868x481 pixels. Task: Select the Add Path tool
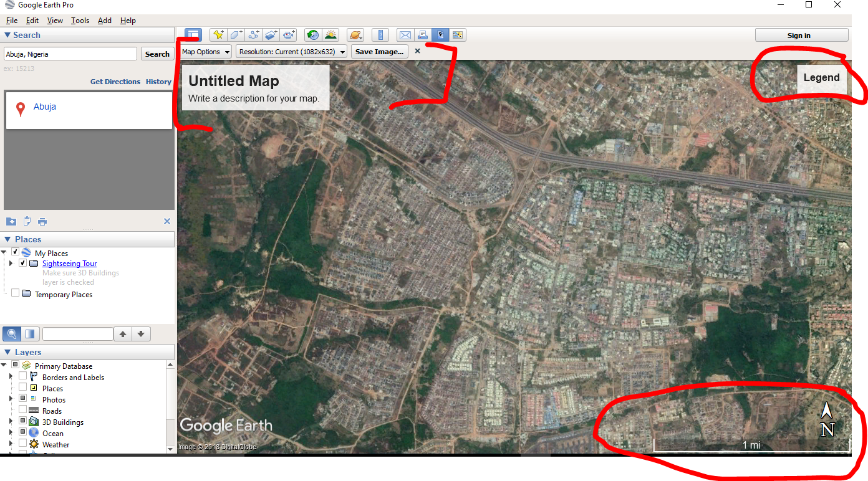point(253,35)
